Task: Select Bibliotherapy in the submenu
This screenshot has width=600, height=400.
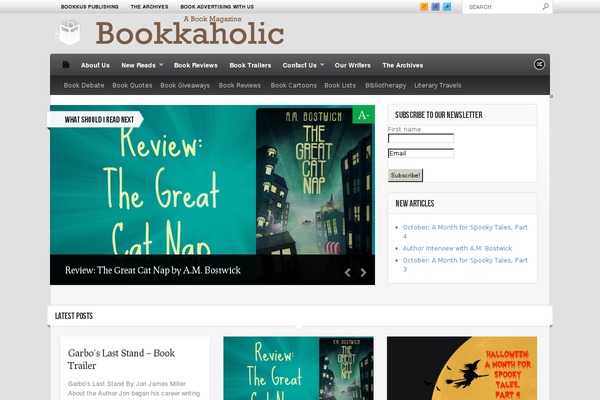Action: (x=385, y=85)
